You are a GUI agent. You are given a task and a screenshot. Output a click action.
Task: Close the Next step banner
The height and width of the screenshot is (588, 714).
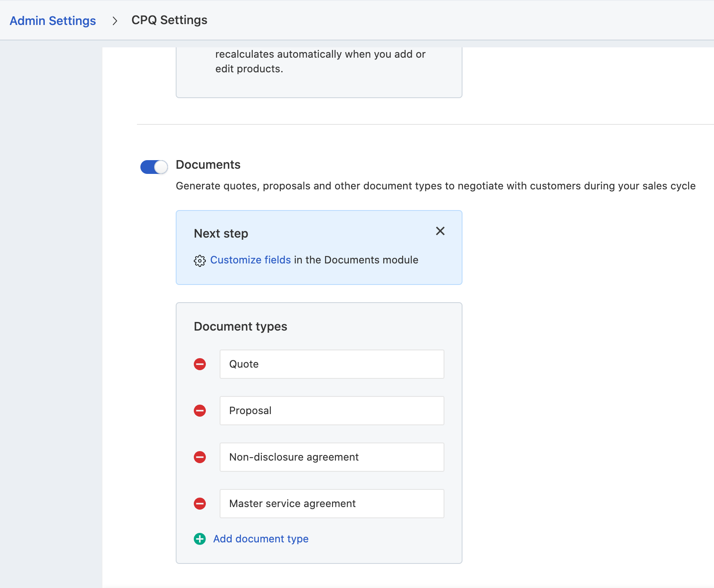(x=440, y=231)
